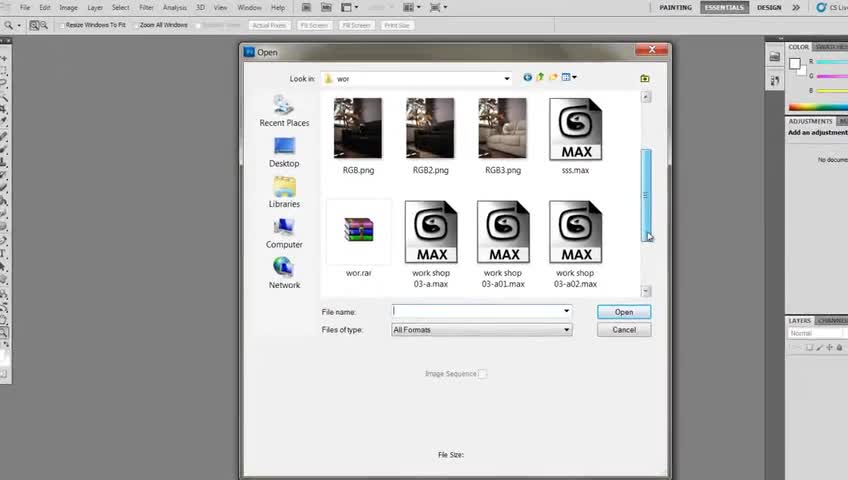Click the Lock Position icon in Layers panel

tap(829, 348)
